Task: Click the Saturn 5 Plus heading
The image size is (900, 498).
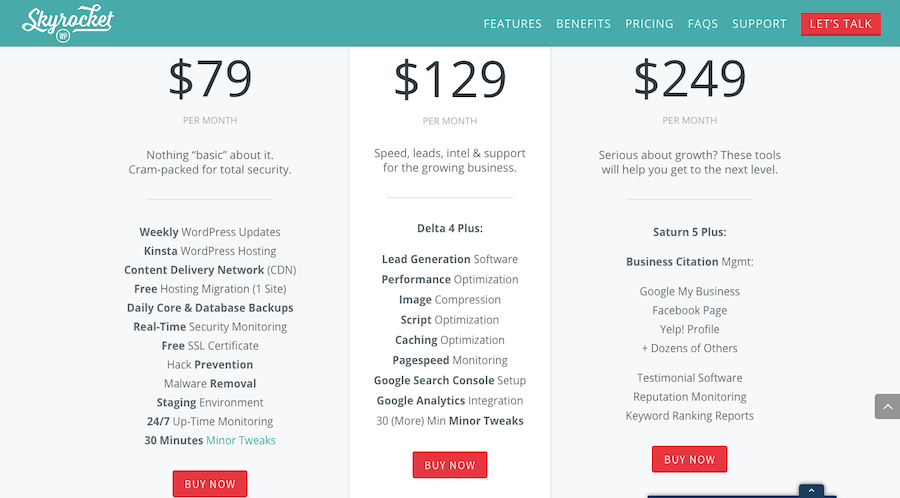Action: (689, 232)
